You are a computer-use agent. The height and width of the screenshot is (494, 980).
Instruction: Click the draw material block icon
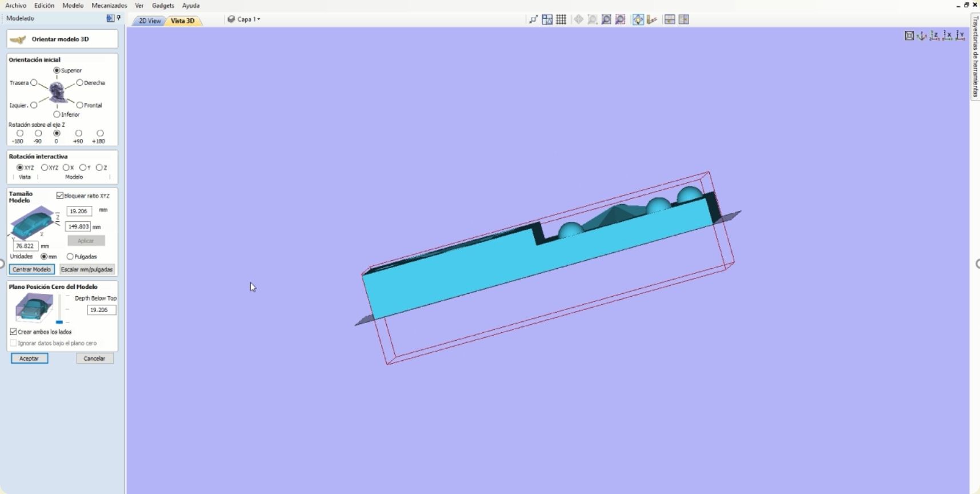tap(652, 19)
